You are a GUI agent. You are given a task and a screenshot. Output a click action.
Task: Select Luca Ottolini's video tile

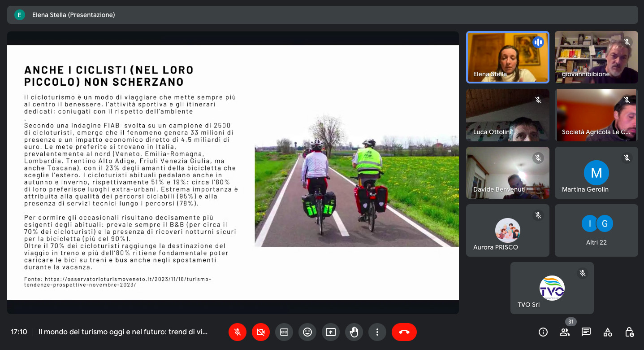tap(508, 115)
